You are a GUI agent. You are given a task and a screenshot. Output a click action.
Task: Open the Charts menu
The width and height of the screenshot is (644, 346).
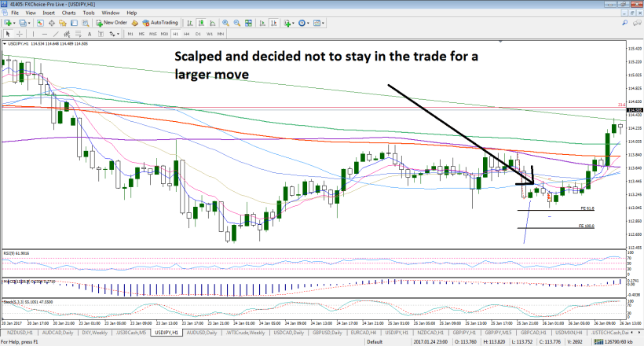68,13
